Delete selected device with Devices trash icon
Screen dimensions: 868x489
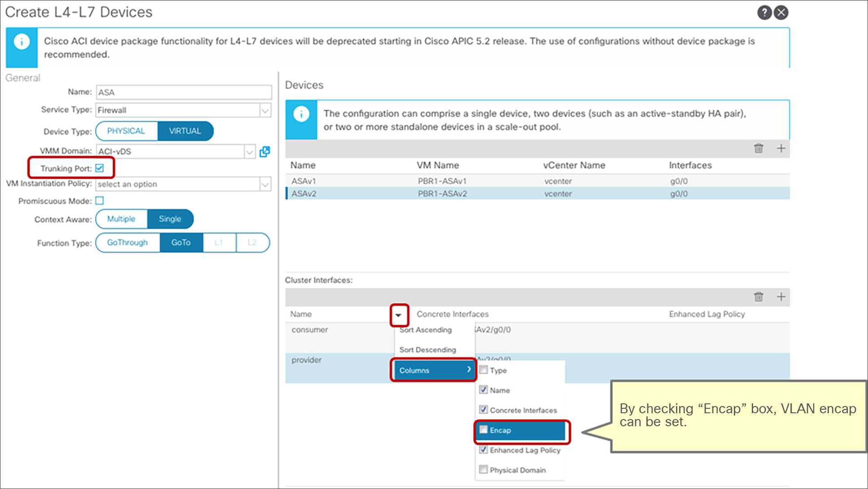point(759,148)
